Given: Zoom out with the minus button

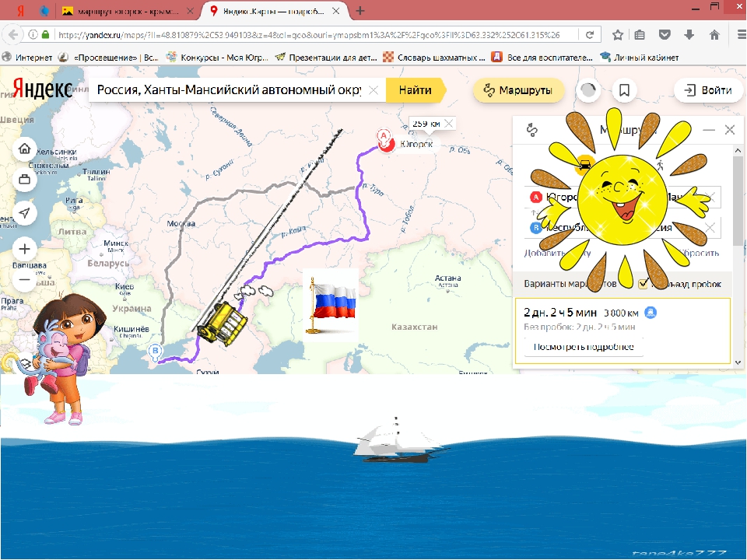Looking at the screenshot, I should click(x=24, y=279).
